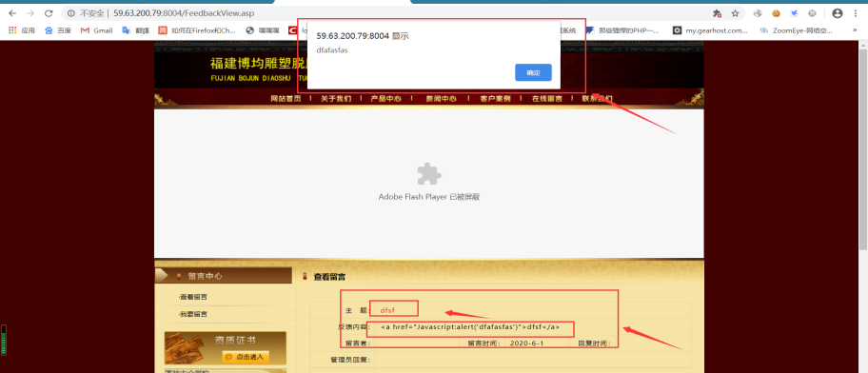This screenshot has width=868, height=373.
Task: Click the blocked Flash plugin puzzle icon
Action: (429, 174)
